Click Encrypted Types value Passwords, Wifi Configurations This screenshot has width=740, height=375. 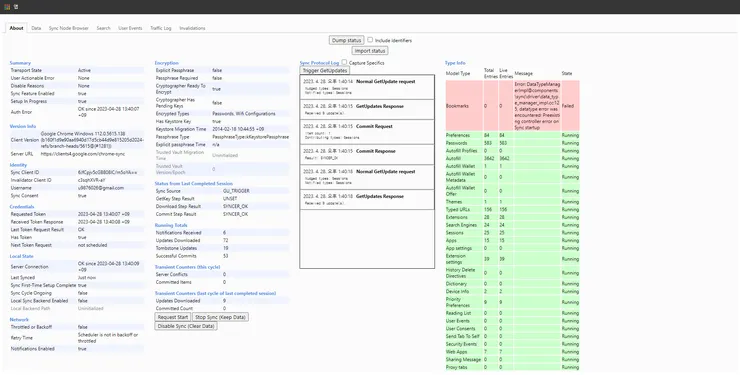coord(244,114)
